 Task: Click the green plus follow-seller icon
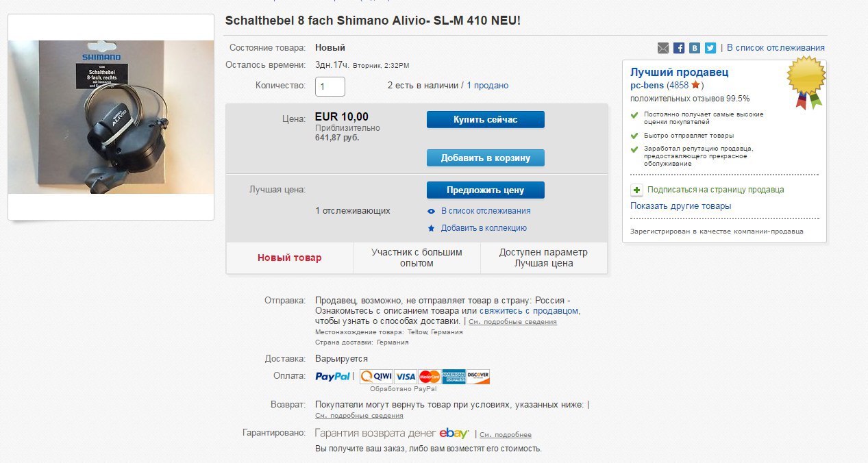click(636, 190)
